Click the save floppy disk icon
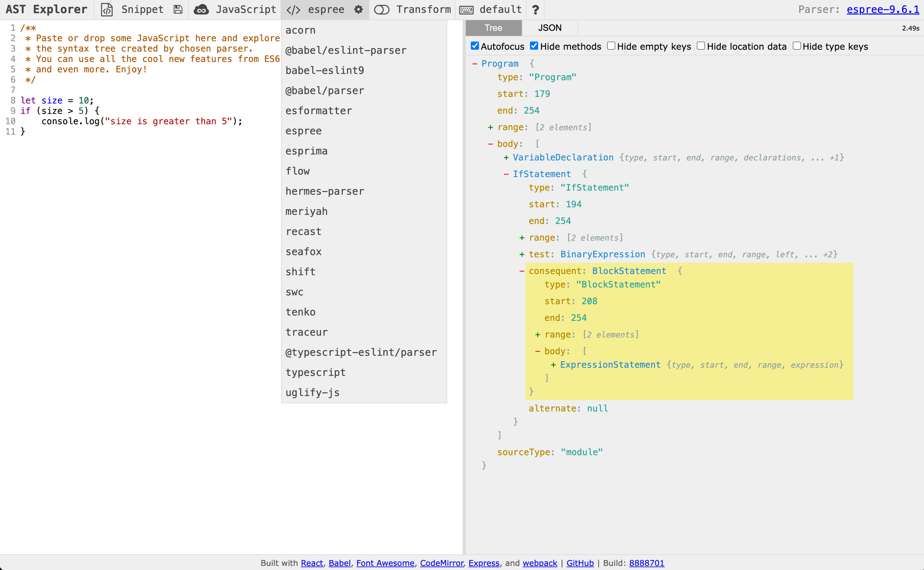Image resolution: width=924 pixels, height=570 pixels. [178, 9]
